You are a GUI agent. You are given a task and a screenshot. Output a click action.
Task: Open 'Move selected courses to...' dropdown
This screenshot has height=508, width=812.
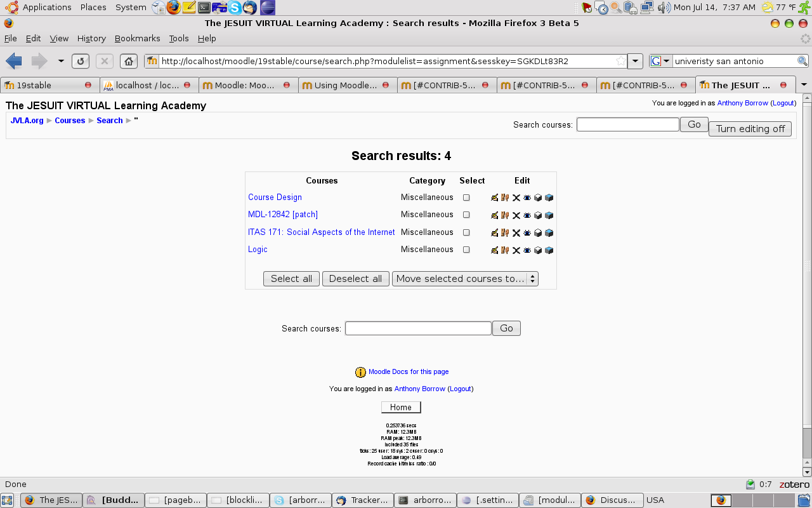465,279
